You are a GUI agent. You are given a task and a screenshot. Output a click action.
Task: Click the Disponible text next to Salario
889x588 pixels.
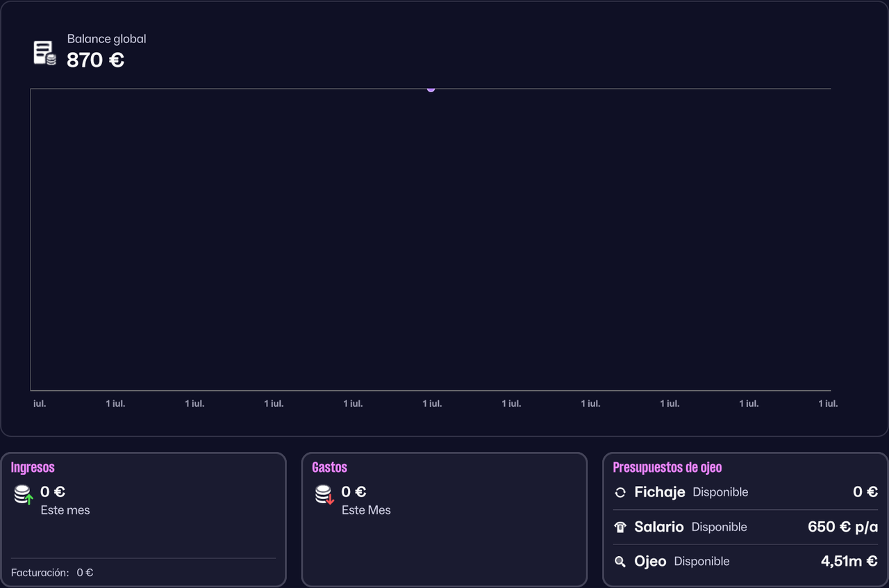click(x=719, y=528)
